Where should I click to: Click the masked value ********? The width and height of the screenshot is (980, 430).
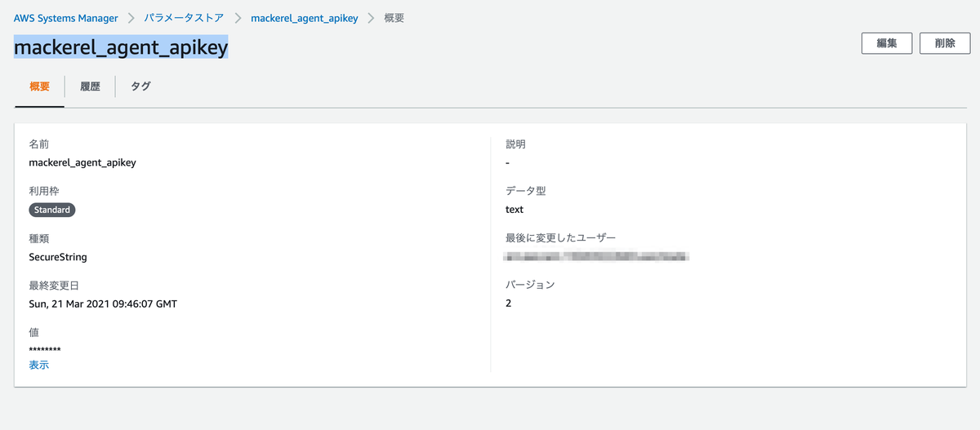coord(45,351)
